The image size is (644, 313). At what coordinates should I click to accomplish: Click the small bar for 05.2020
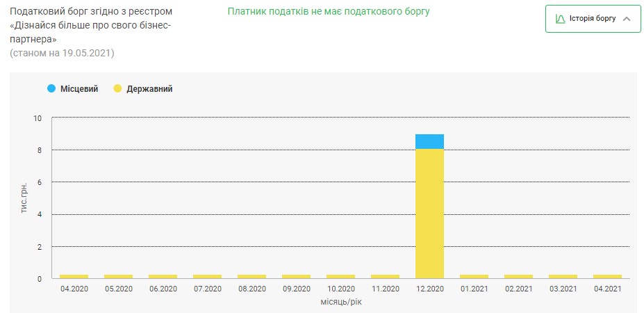point(118,276)
